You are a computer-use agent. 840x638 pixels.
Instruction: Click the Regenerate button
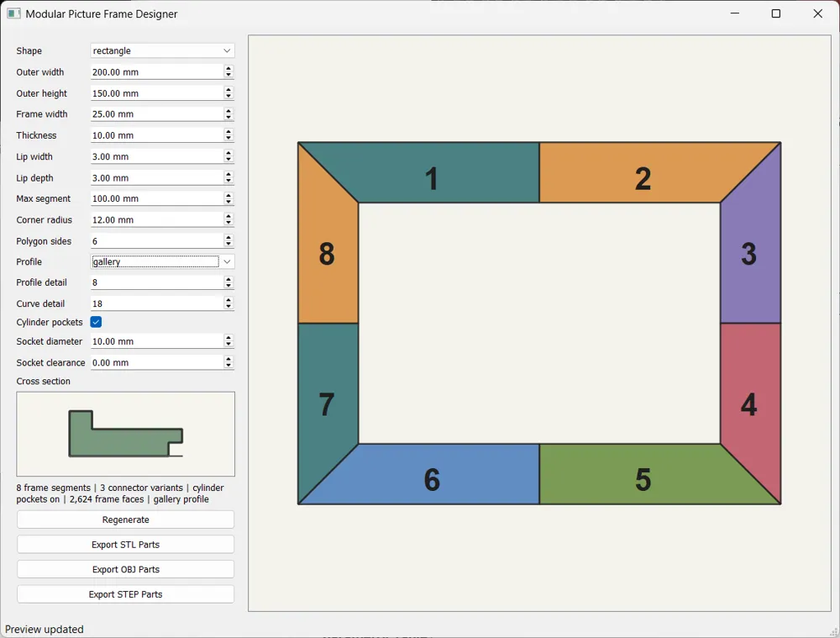(125, 519)
